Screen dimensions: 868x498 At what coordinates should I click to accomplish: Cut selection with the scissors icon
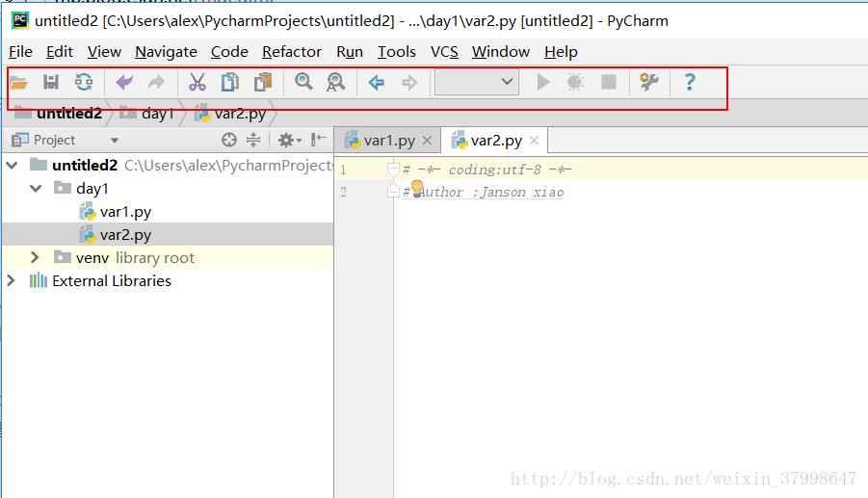click(197, 83)
